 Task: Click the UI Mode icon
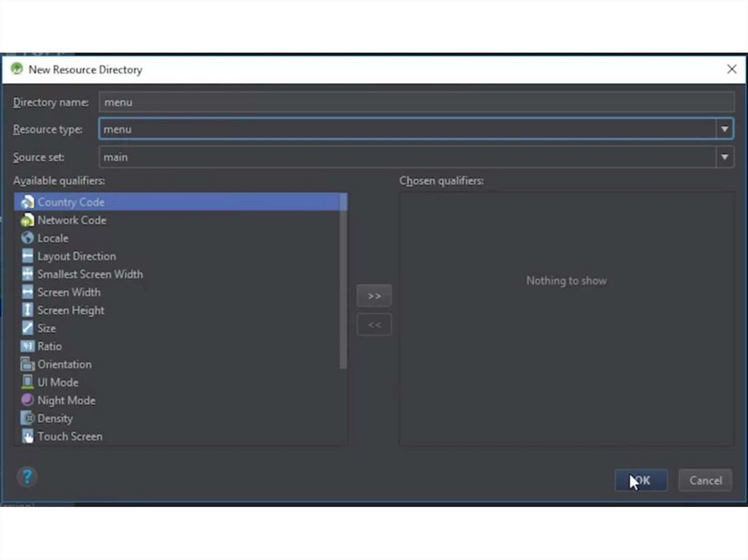(27, 382)
